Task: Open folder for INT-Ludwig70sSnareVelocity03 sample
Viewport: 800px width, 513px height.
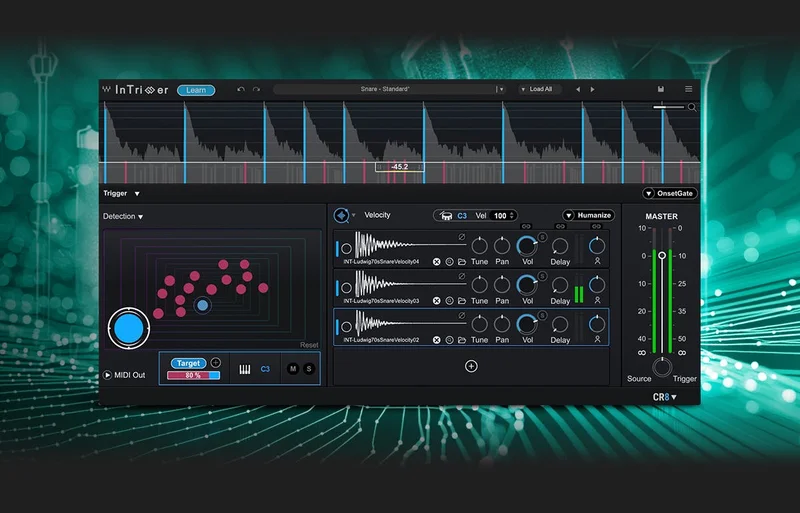Action: [x=462, y=301]
